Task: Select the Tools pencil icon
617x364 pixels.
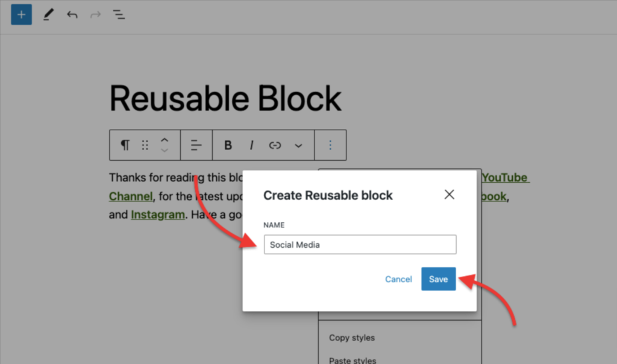Action: point(48,14)
